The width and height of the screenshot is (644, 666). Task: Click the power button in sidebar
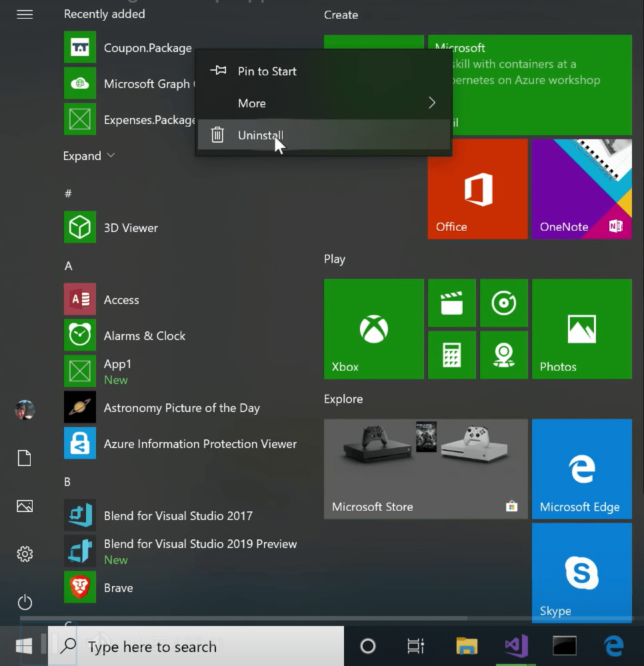click(25, 602)
